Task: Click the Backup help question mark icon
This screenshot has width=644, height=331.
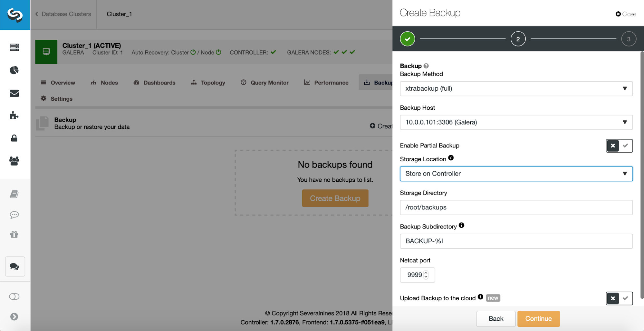Action: click(x=426, y=66)
